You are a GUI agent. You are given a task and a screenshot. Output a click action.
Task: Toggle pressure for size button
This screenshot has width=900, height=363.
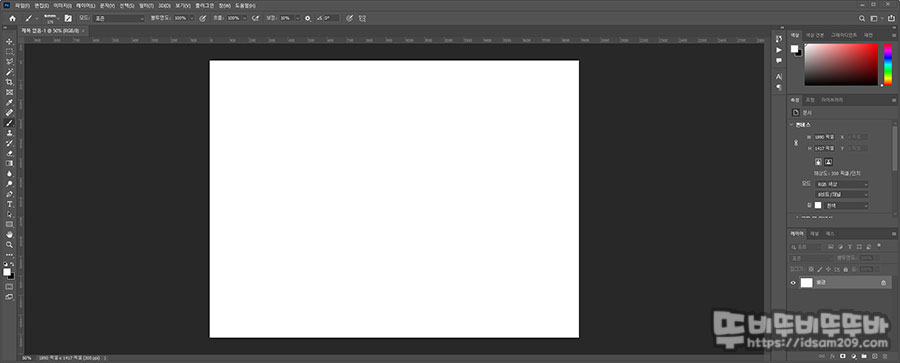click(x=349, y=18)
